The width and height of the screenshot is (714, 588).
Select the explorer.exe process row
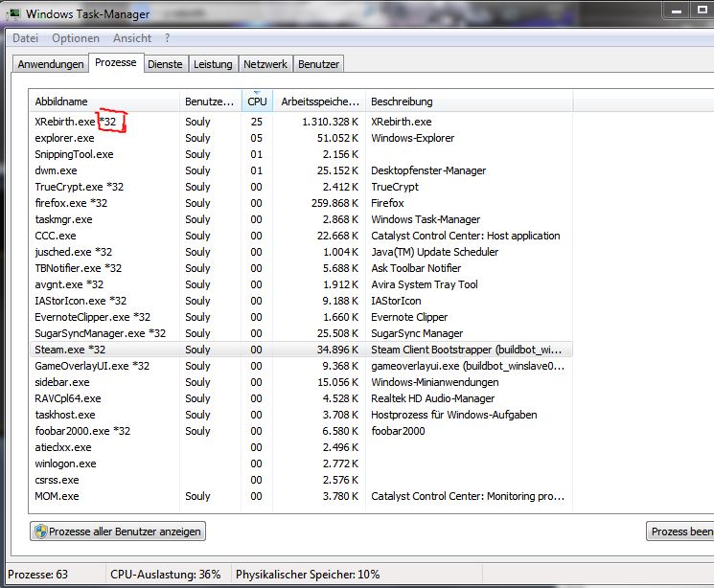[x=301, y=138]
